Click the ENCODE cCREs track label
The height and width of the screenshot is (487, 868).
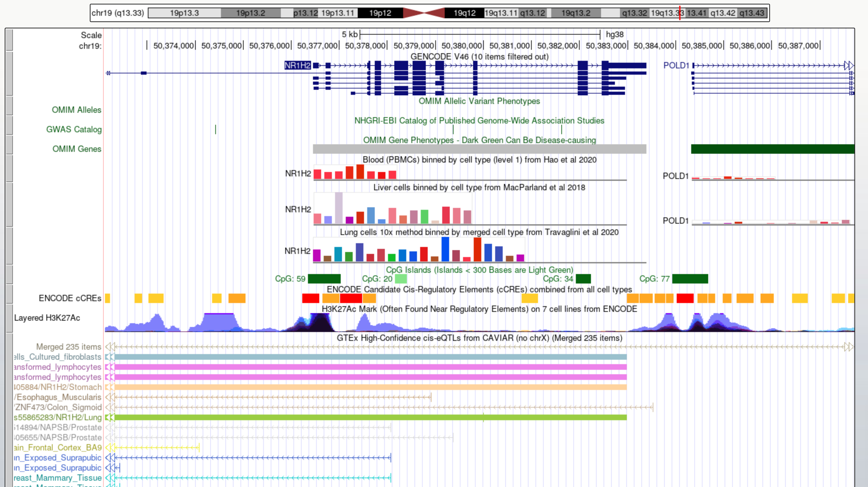tap(70, 298)
